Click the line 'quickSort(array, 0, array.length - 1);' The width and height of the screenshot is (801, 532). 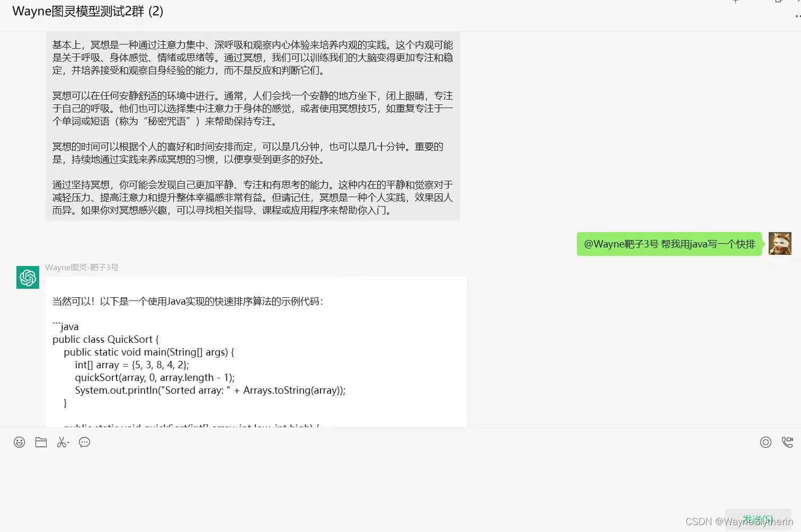pyautogui.click(x=155, y=377)
